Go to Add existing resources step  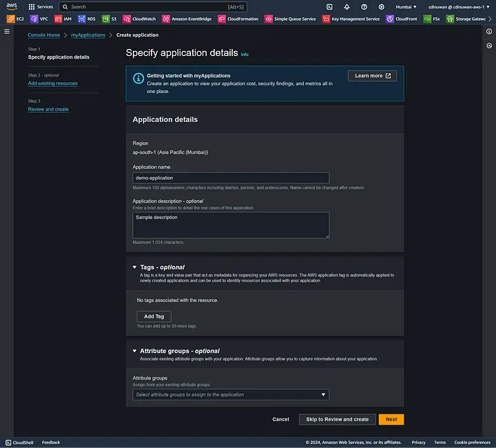pos(53,83)
